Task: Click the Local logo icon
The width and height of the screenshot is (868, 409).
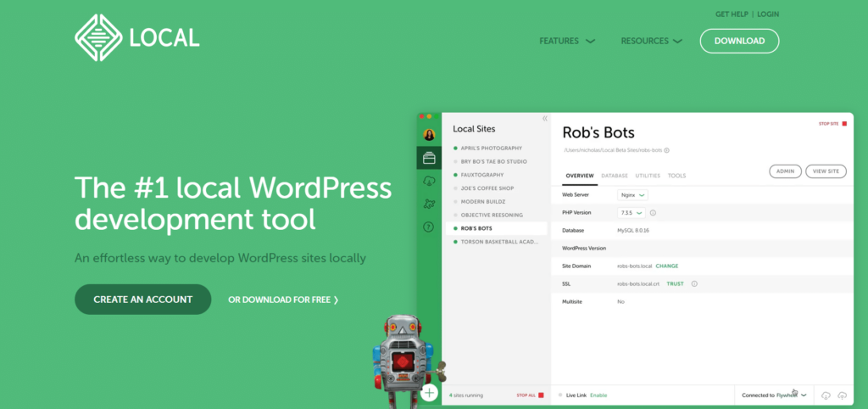Action: [98, 37]
